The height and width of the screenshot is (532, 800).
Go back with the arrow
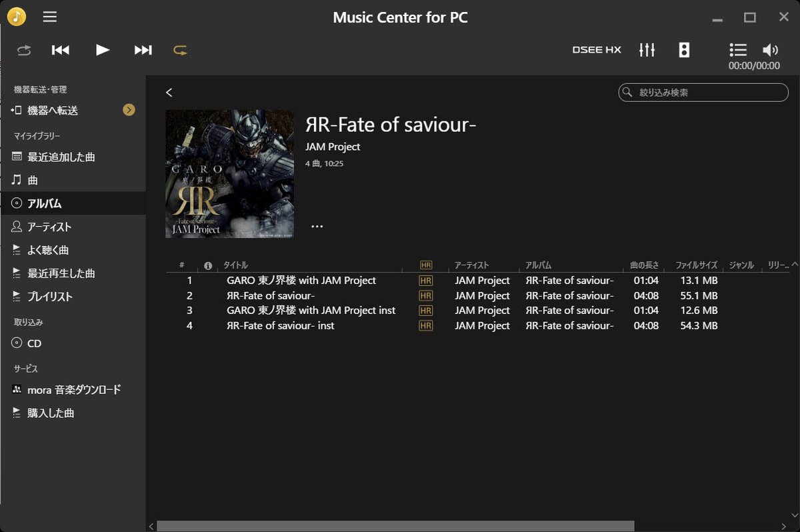(x=169, y=93)
